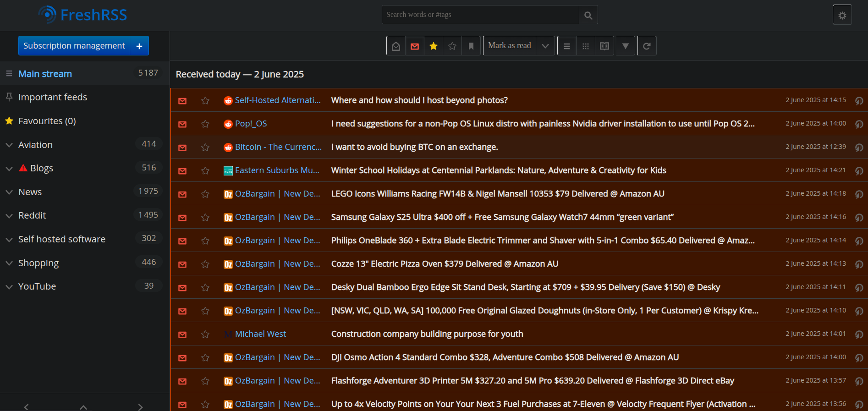This screenshot has height=411, width=868.
Task: Toggle show unread articles filter
Action: [x=415, y=46]
